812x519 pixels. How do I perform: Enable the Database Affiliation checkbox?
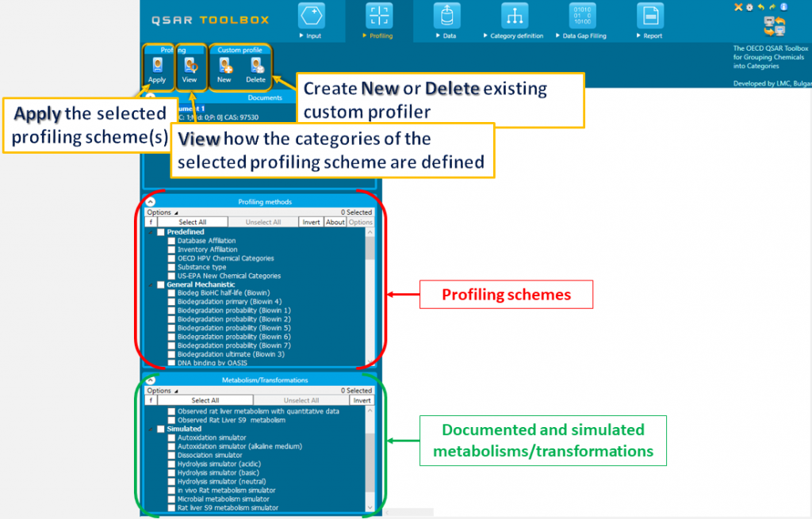172,240
